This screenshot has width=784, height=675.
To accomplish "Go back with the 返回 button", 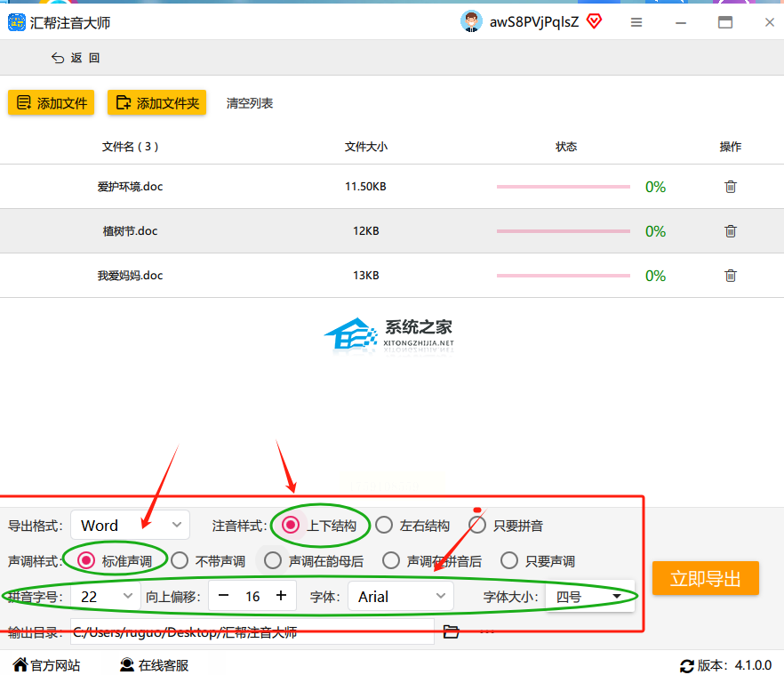I will tap(76, 58).
